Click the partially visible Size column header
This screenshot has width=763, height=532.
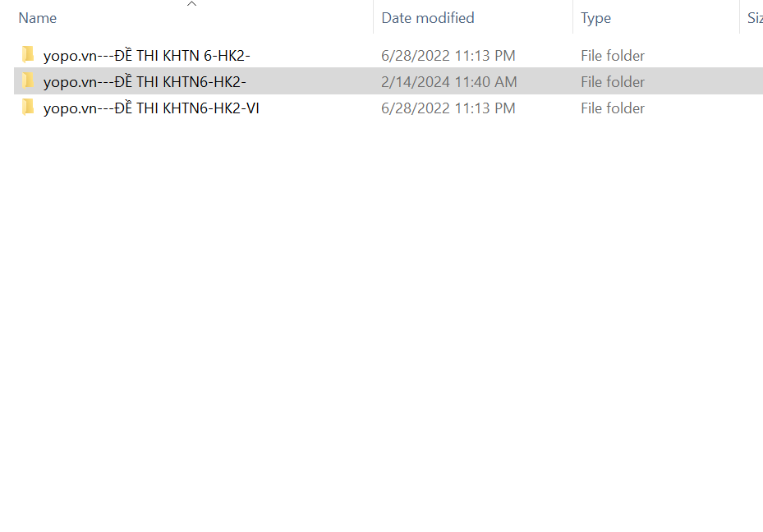[x=754, y=18]
